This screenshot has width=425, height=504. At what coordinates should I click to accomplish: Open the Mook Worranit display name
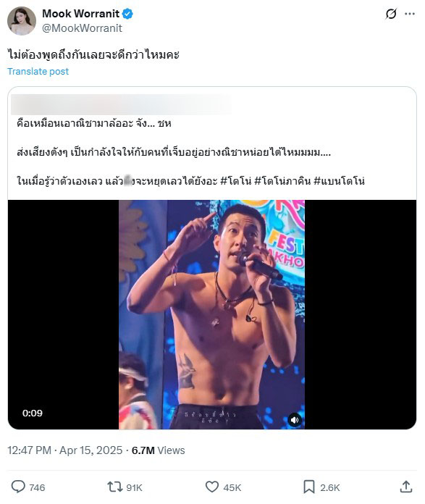(80, 14)
